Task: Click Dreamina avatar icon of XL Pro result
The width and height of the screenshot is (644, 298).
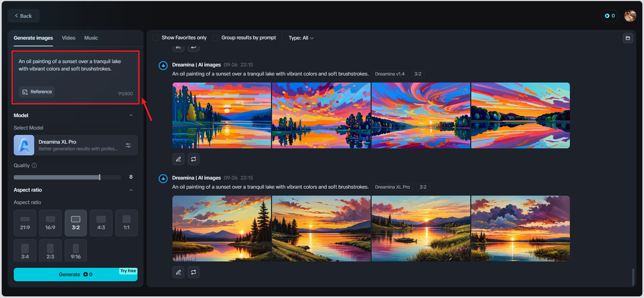Action: click(x=163, y=179)
